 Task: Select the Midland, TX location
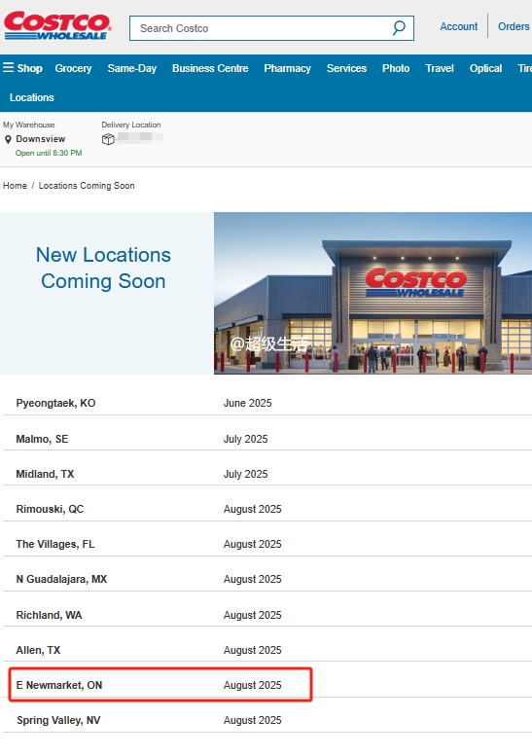pyautogui.click(x=46, y=474)
